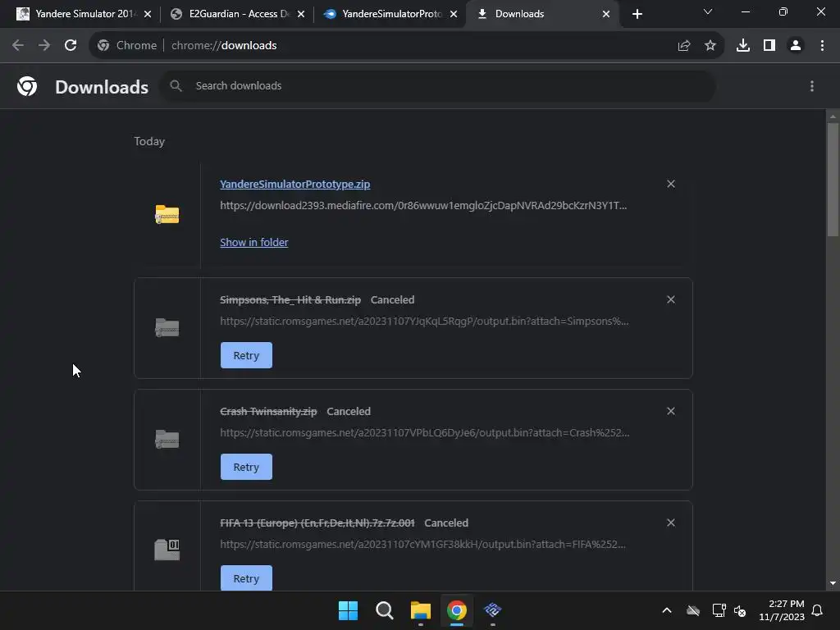
Task: Click the Chrome icon in the taskbar
Action: 457,610
